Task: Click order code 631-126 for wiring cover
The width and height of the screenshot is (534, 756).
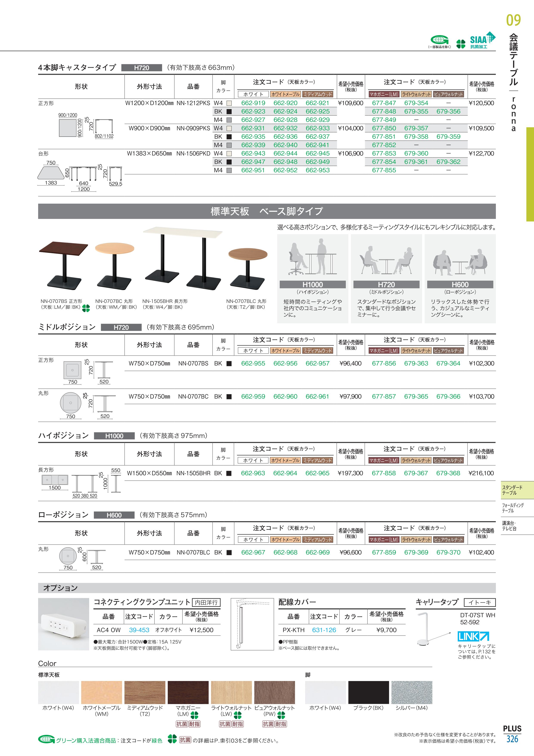Action: point(324,630)
